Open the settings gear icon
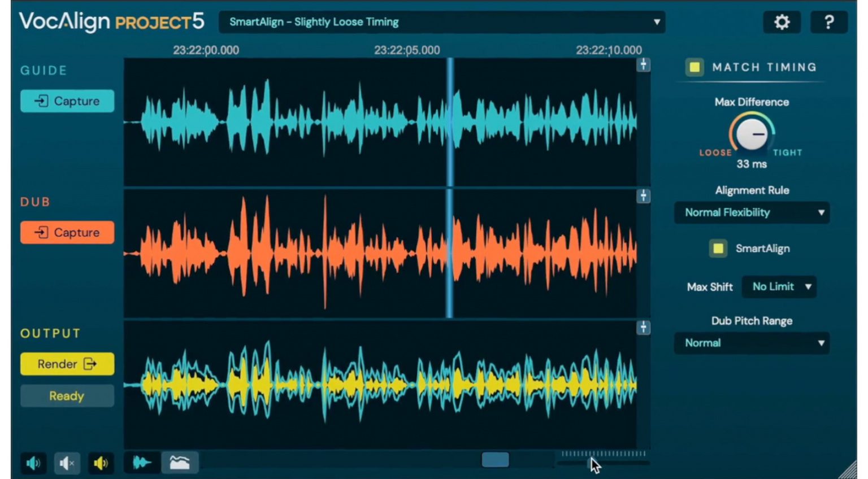Screen dimensions: 868x479 (x=782, y=22)
